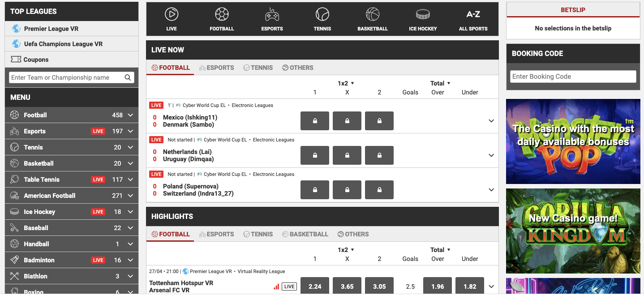
Task: Open the Premier League VR link
Action: 51,29
